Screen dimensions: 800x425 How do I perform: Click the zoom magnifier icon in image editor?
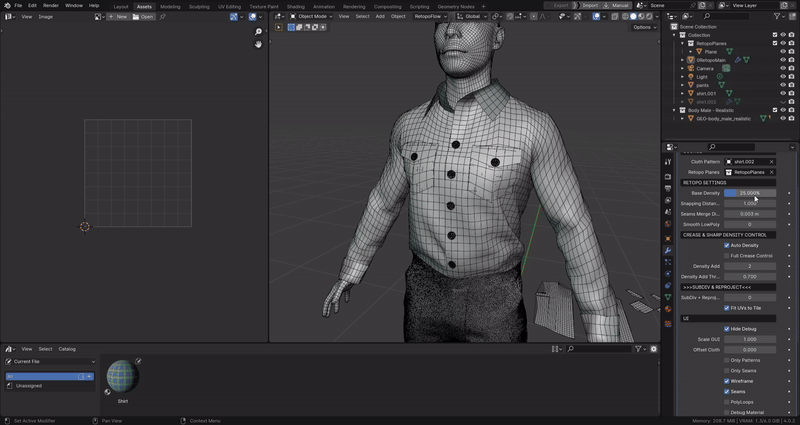coord(258,32)
